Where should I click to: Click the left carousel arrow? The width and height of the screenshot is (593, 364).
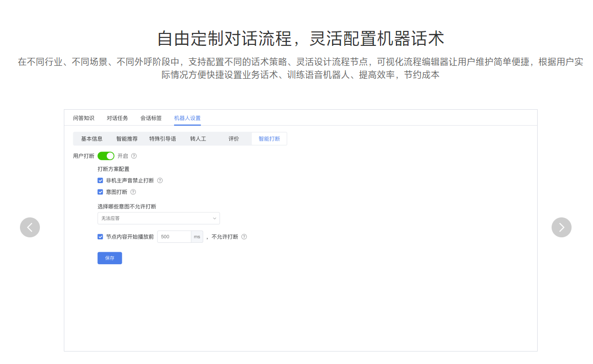tap(30, 227)
